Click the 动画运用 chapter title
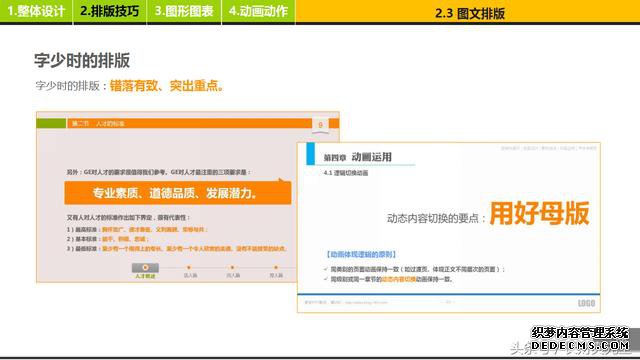Screen dimensions: 640x360 371,157
